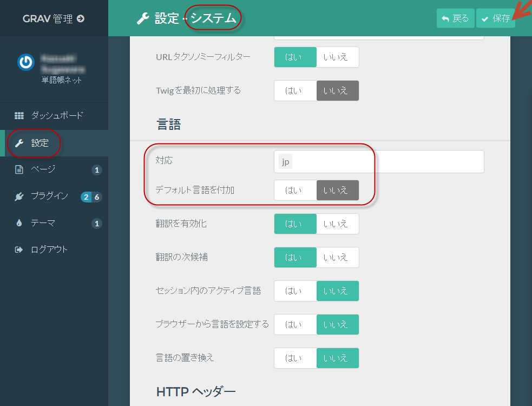
Task: Click the ページ count badge
Action: pos(97,170)
